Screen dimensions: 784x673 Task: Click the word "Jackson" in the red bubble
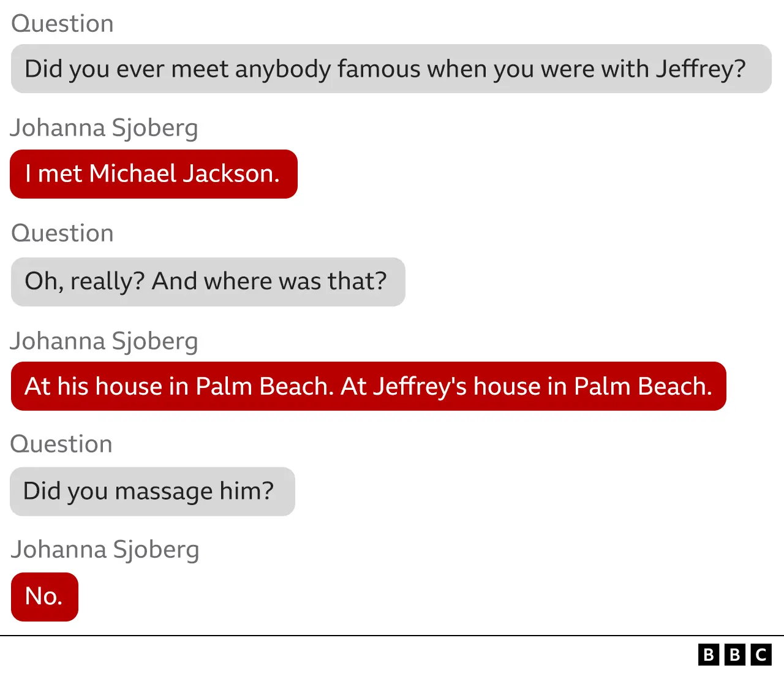click(x=231, y=174)
